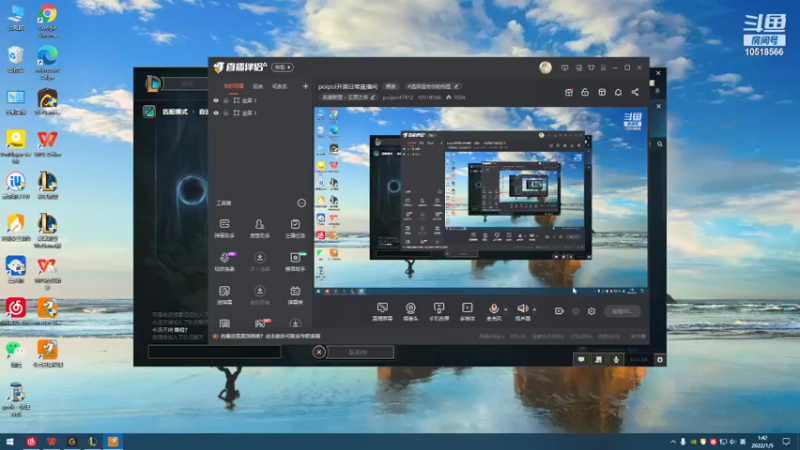
Task: Switch to the second scene tab
Action: (258, 86)
